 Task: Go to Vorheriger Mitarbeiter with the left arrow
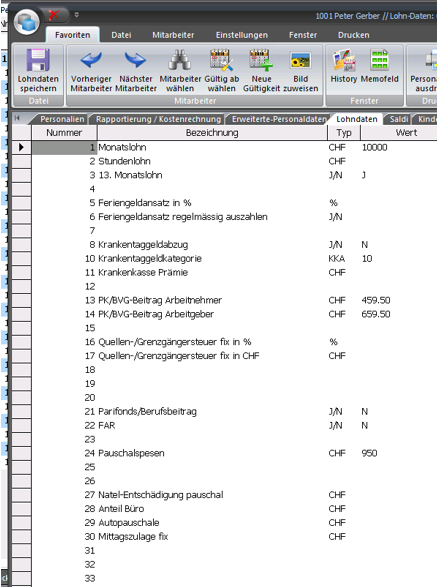pyautogui.click(x=91, y=60)
